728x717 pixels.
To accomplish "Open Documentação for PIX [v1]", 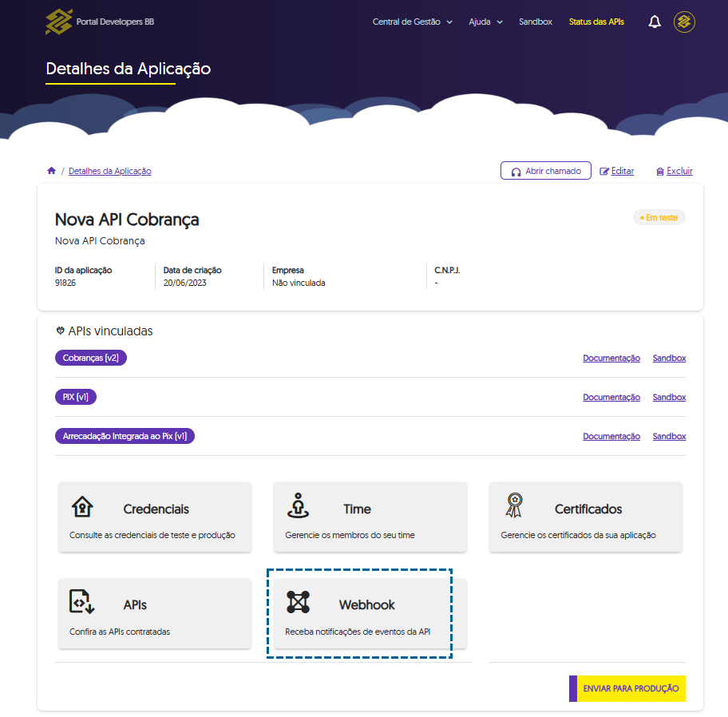I will point(611,397).
